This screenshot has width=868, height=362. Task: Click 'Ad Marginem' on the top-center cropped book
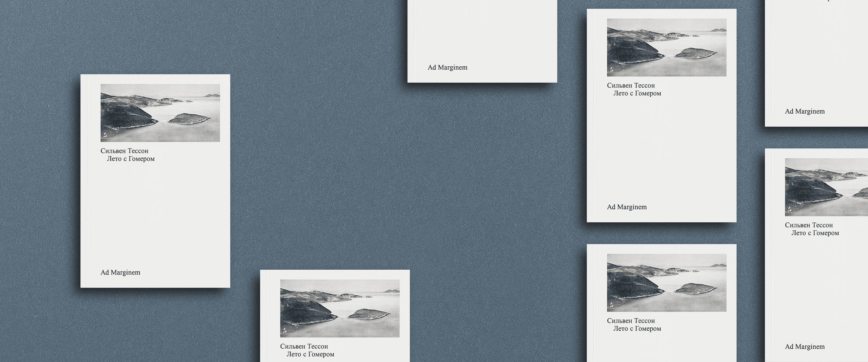pos(448,67)
